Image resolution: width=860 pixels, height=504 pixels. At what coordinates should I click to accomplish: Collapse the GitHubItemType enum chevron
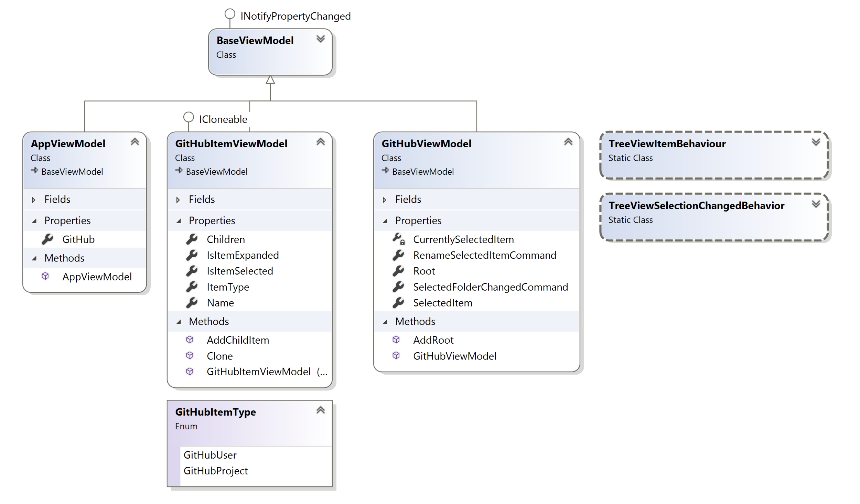[x=321, y=410]
